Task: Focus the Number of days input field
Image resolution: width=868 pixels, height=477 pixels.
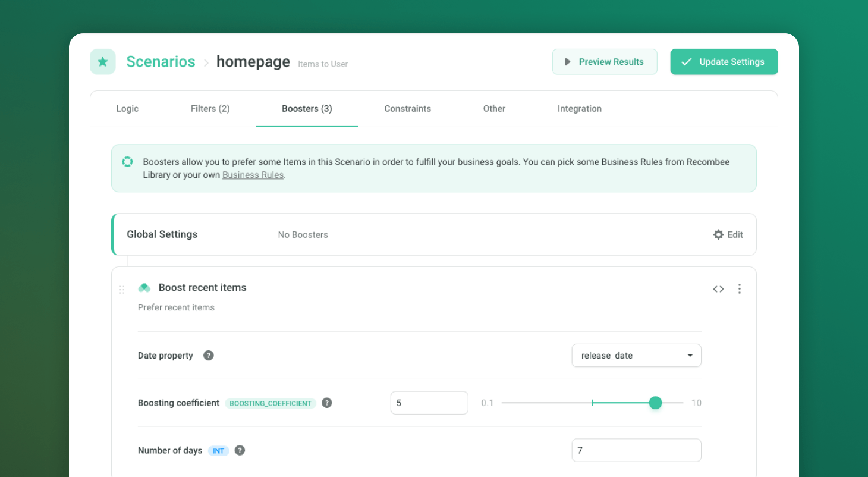Action: pyautogui.click(x=637, y=450)
